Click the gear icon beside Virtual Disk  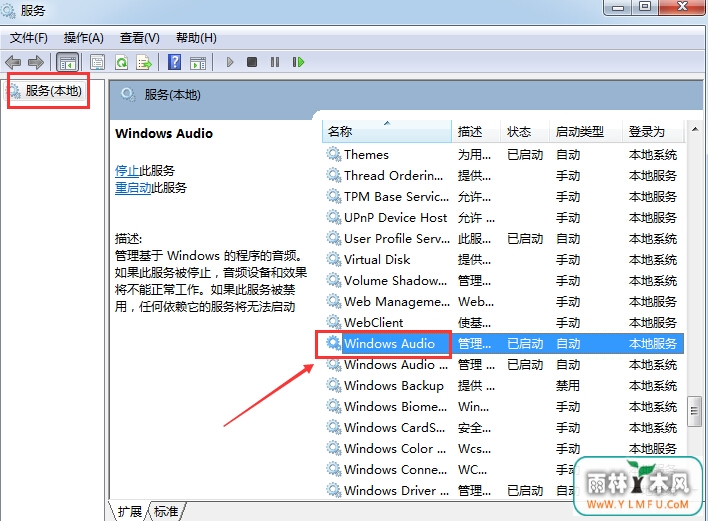click(334, 260)
